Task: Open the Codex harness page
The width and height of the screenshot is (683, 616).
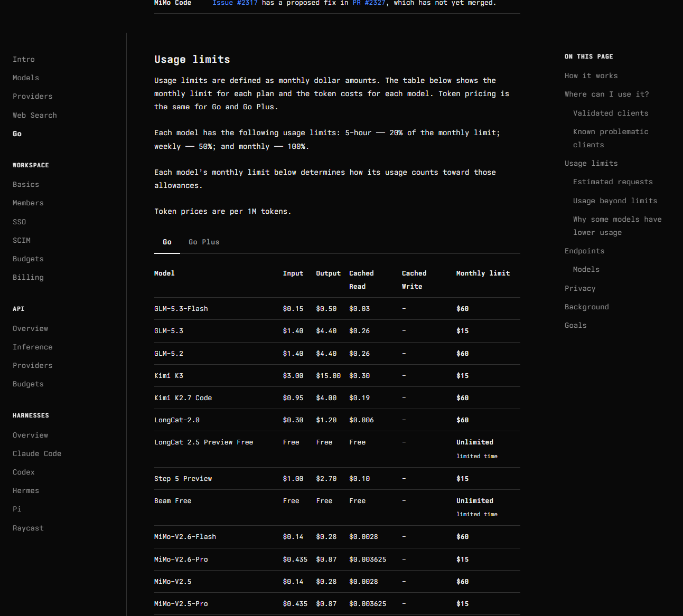Action: click(24, 472)
